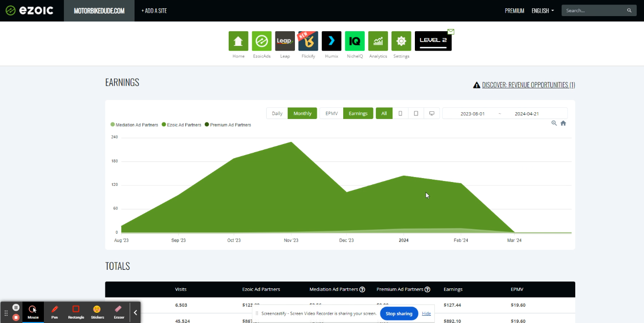Stop the Screencastify recording
The width and height of the screenshot is (644, 323).
pos(16,318)
